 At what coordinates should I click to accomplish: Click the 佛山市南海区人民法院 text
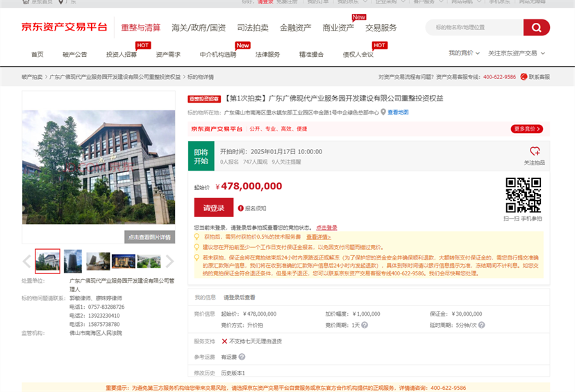96,333
